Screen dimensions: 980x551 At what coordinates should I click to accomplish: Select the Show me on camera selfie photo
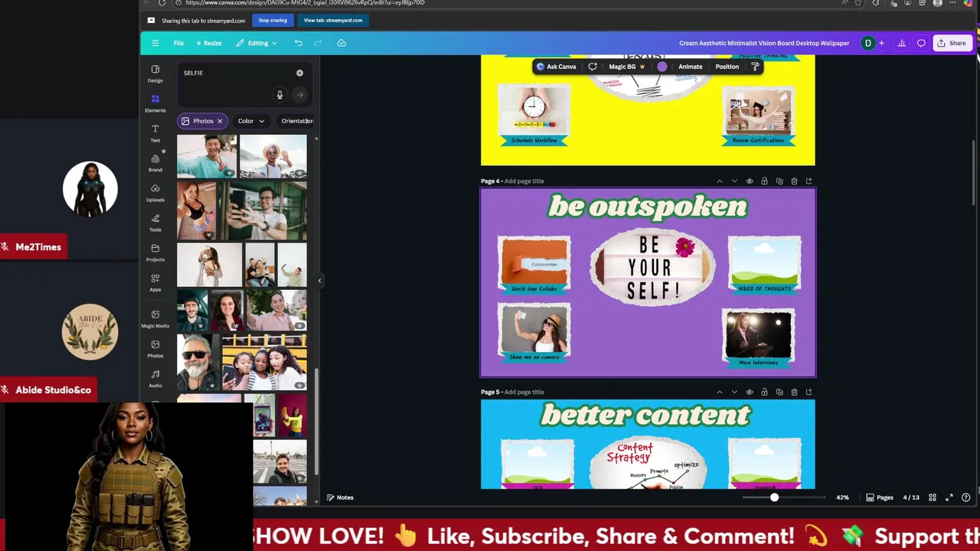tap(534, 328)
